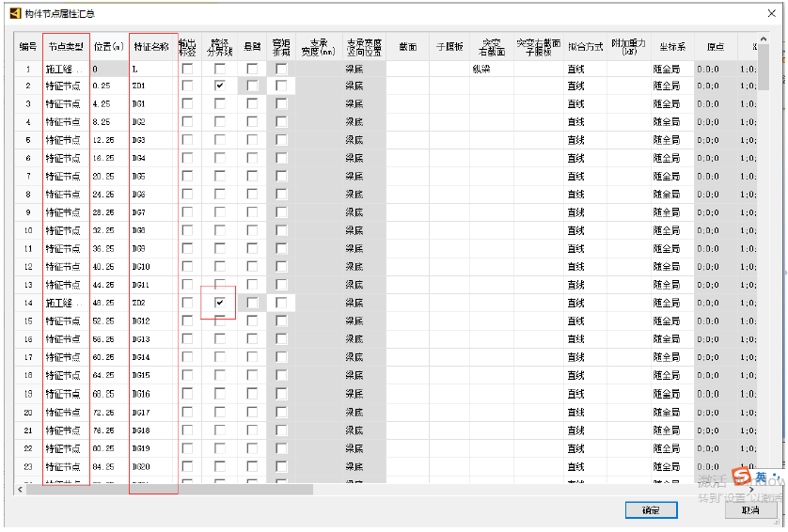Tick 悬臂 checkbox in DG1 row
The width and height of the screenshot is (788, 532).
tap(252, 104)
